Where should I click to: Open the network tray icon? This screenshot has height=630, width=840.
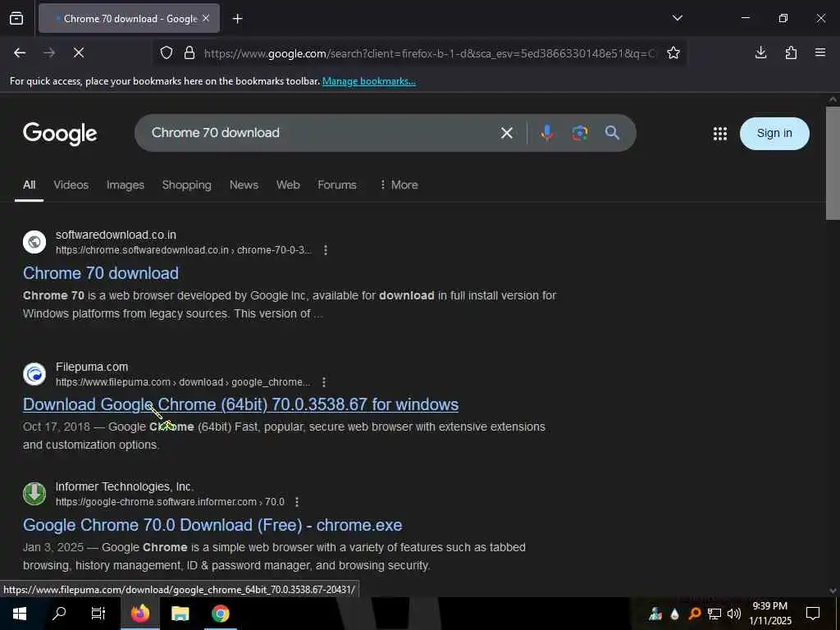(x=714, y=614)
